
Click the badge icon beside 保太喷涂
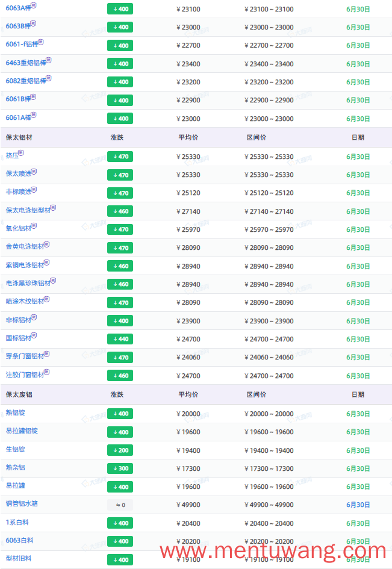pos(34,171)
